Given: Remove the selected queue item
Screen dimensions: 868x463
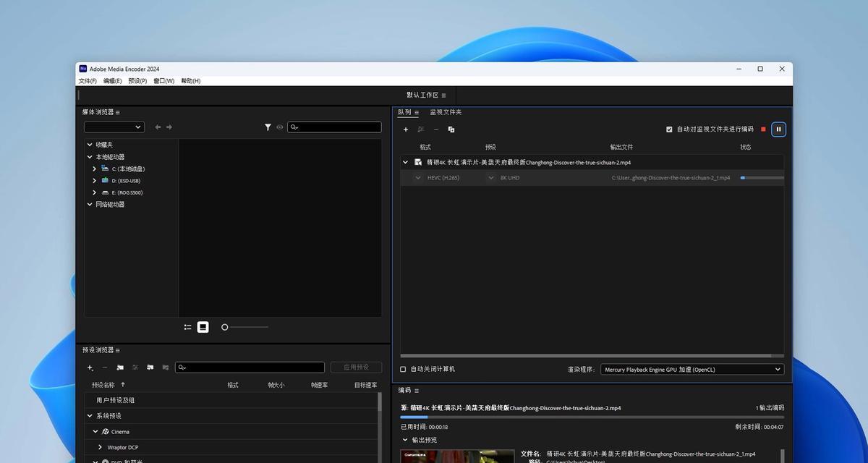Looking at the screenshot, I should pos(436,129).
